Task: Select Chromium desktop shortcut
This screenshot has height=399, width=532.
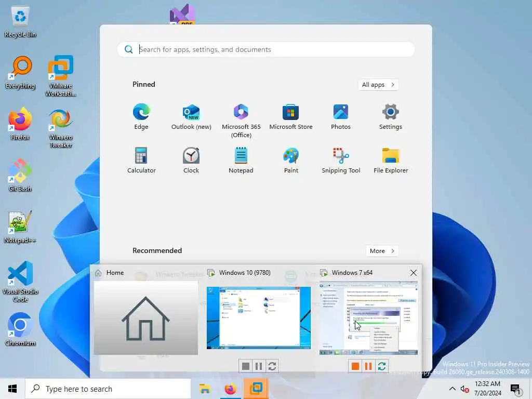Action: (x=20, y=329)
